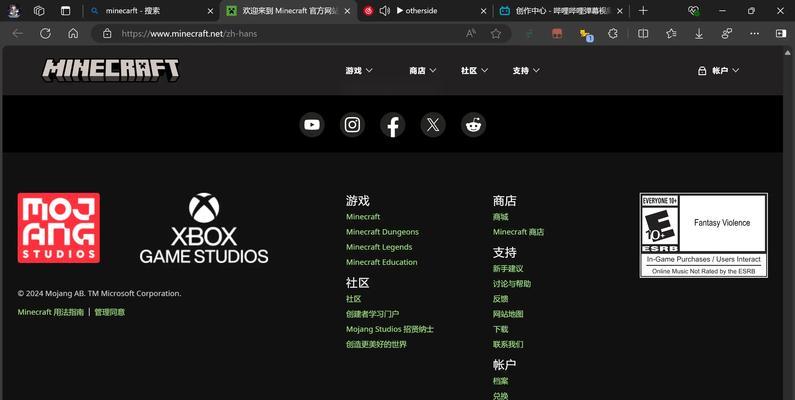Open the 讨论与帮助 link
This screenshot has height=400, width=795.
coord(512,283)
